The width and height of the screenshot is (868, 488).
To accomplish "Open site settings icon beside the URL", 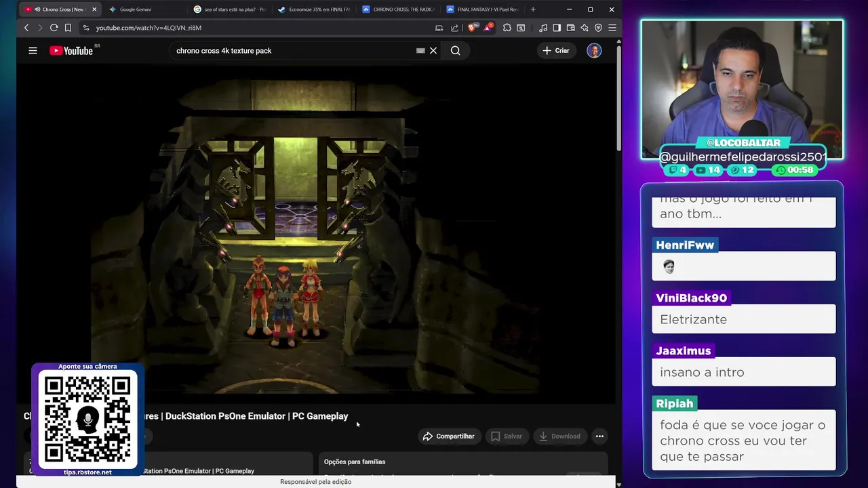I will click(85, 28).
